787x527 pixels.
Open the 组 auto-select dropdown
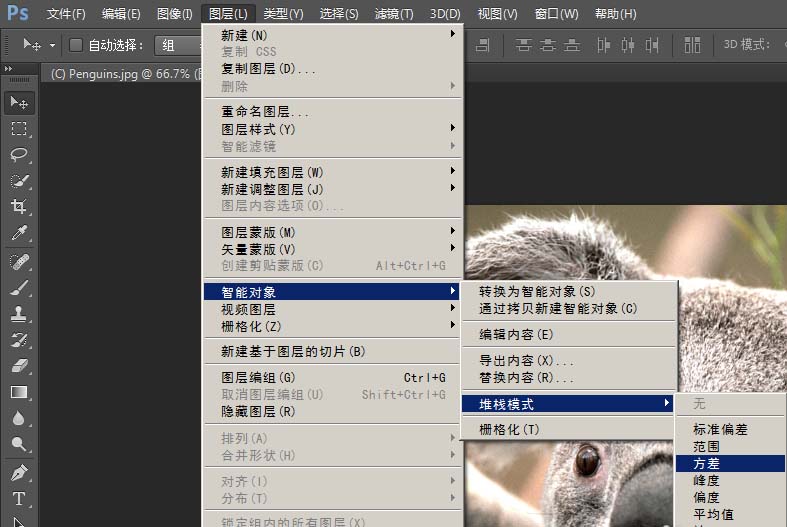(x=178, y=46)
